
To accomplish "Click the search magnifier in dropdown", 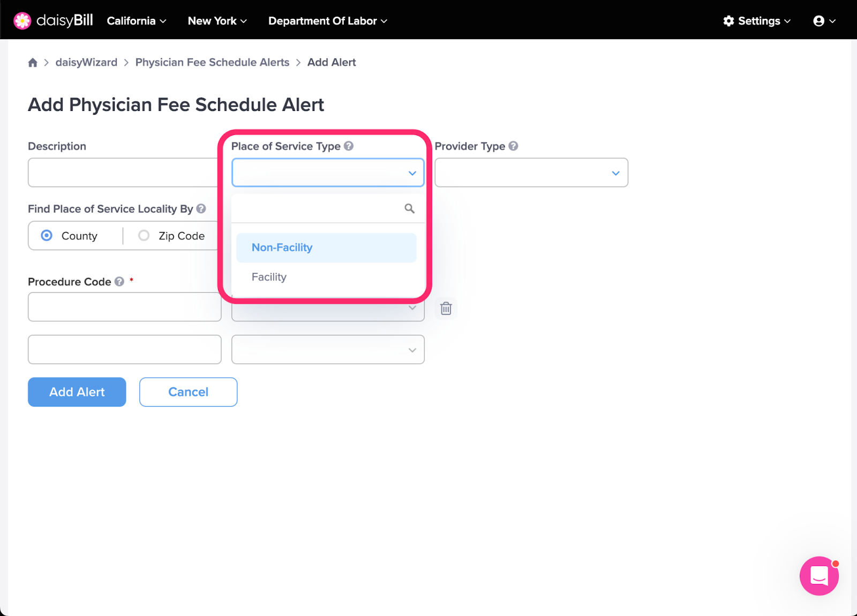I will tap(409, 208).
